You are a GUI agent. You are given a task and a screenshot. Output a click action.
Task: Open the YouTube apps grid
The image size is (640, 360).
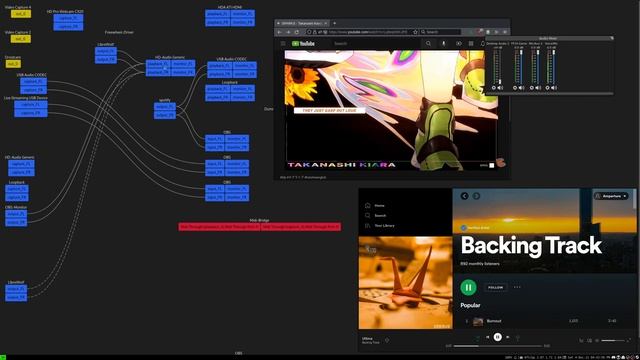click(x=471, y=43)
